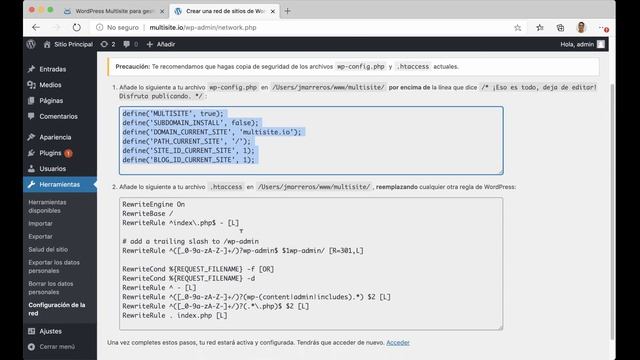The width and height of the screenshot is (640, 360).
Task: Reload the page with refresh icon
Action: 76,27
